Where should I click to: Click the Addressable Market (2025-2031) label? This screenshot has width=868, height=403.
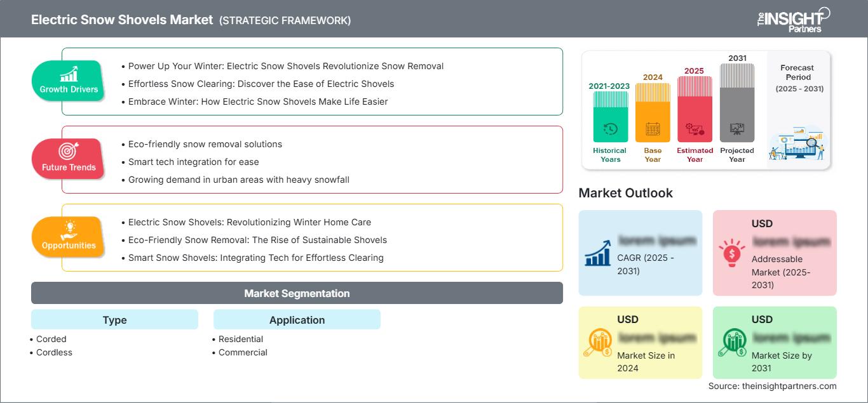pyautogui.click(x=781, y=272)
